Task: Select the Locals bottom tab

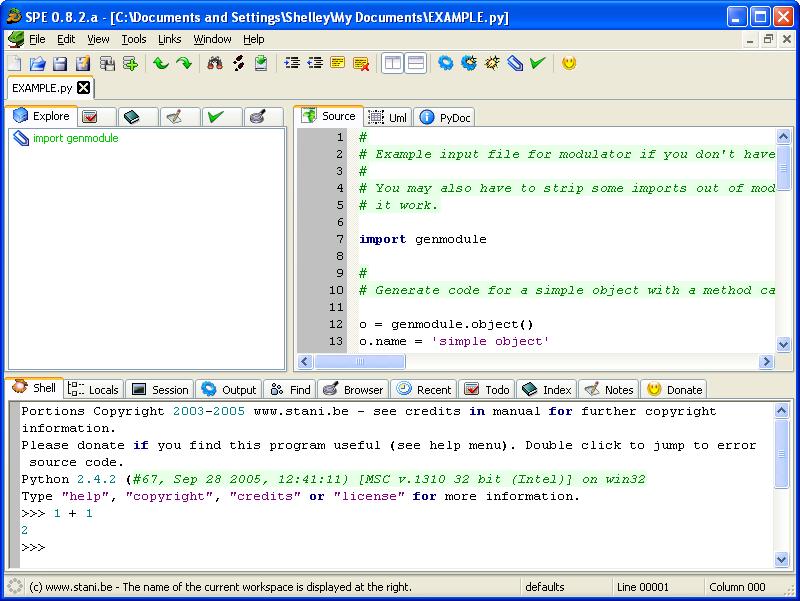Action: [x=94, y=390]
